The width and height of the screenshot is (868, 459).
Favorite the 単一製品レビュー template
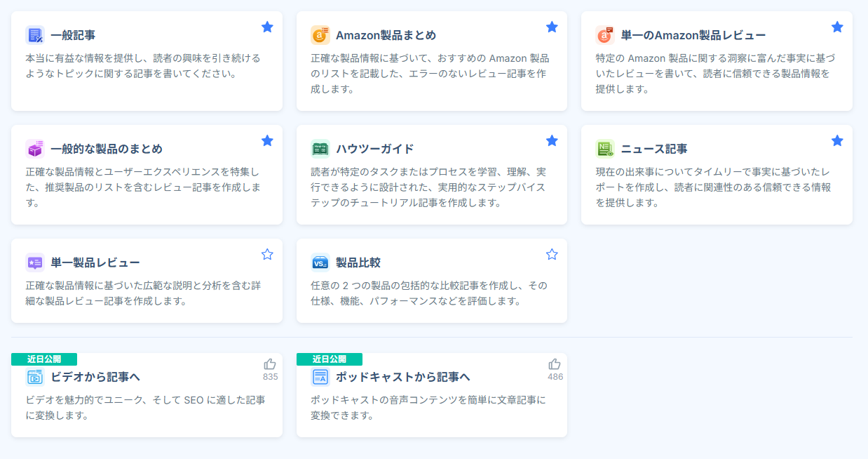[x=267, y=254]
